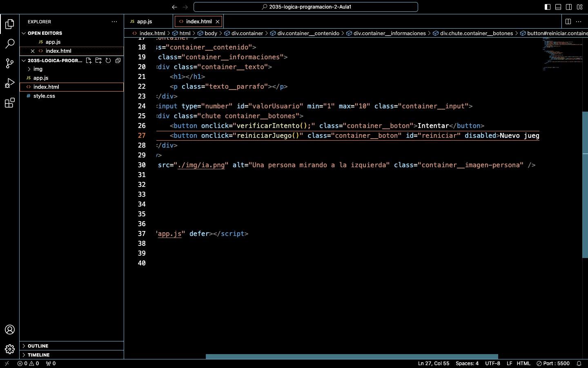Click div.chute.container__botones breadcrumb
Screen dimensions: 588x368
(473, 34)
